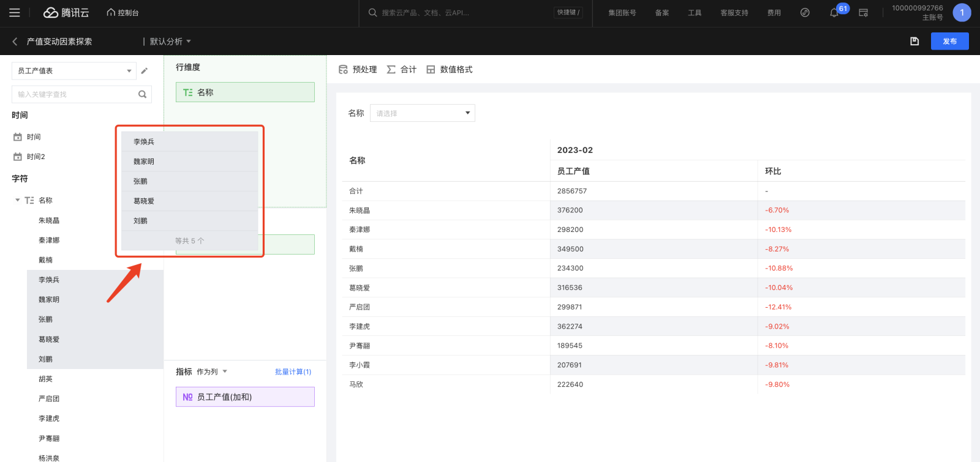Viewport: 980px width, 462px height.
Task: Open the notifications bell
Action: coord(834,13)
